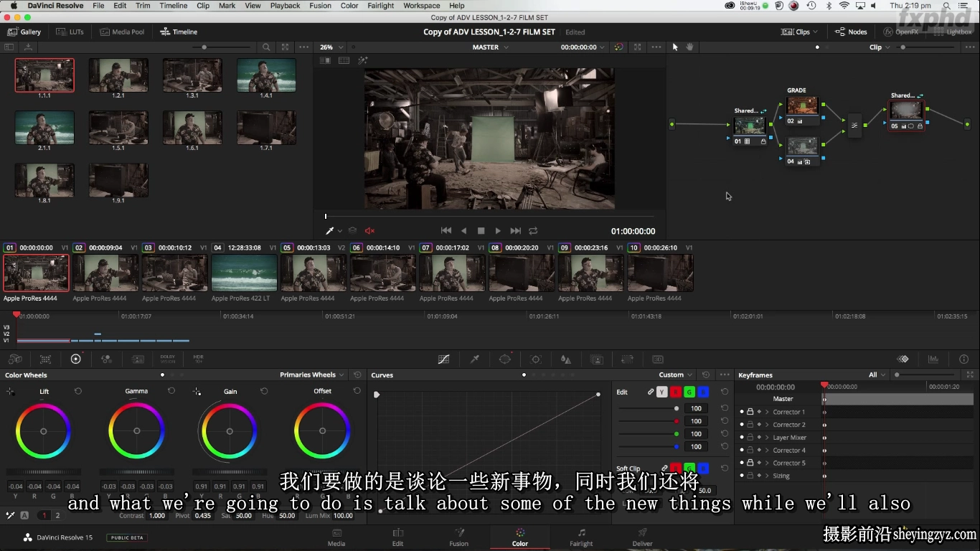Select gallery still 1.4.1
Image resolution: width=980 pixels, height=551 pixels.
click(x=266, y=75)
